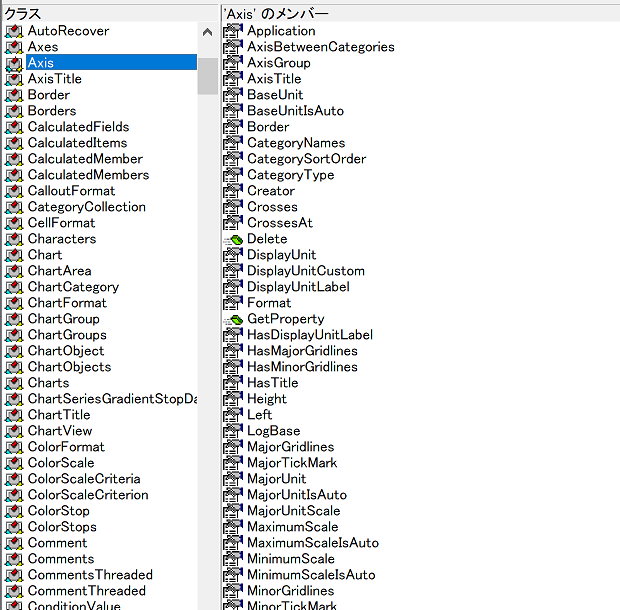Click the HasTitle property icon
Viewport: 620px width, 610px height.
[x=232, y=383]
